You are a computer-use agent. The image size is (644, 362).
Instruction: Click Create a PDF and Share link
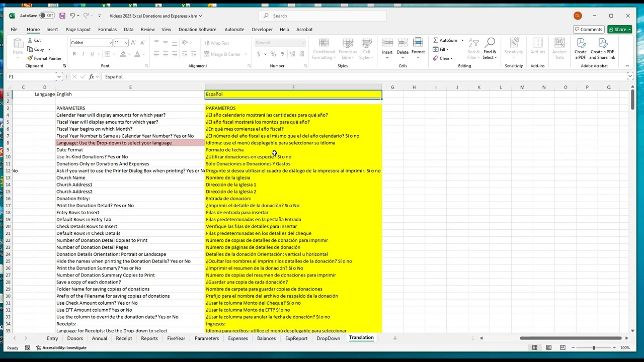coord(602,49)
